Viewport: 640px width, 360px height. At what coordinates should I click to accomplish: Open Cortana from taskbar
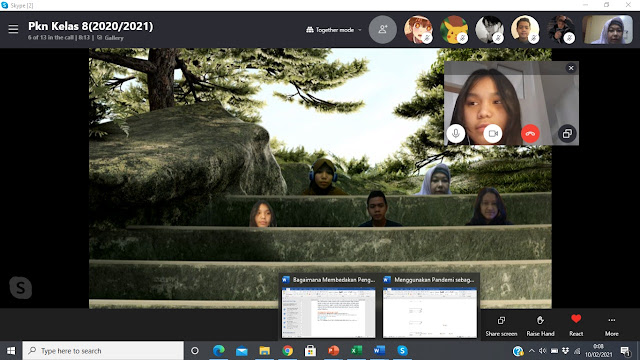(195, 351)
